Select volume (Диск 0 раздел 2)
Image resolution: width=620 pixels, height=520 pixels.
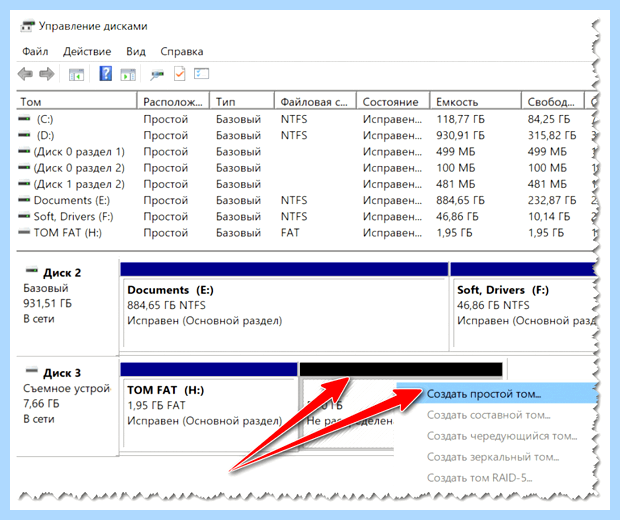coord(79,168)
